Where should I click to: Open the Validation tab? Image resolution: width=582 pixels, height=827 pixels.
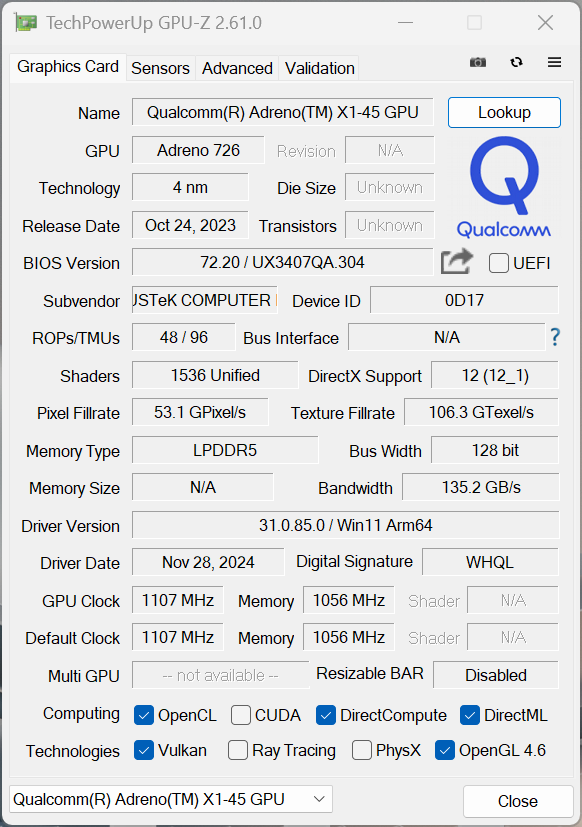319,68
